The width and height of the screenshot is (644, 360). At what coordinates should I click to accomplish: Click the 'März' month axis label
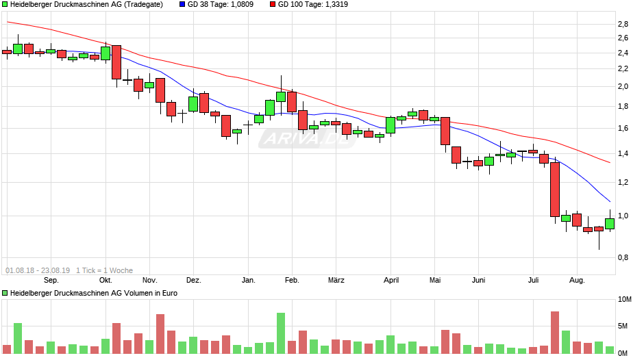click(x=336, y=281)
